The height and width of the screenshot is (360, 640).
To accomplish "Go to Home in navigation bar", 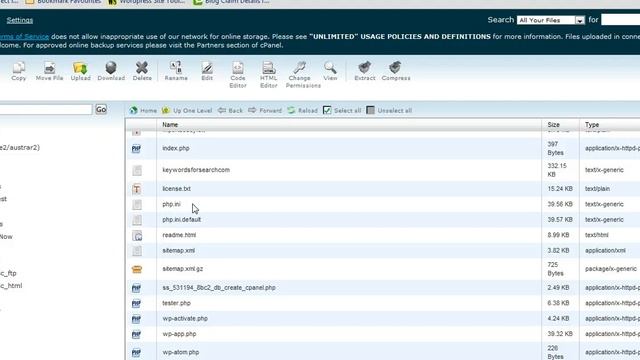I will (143, 110).
